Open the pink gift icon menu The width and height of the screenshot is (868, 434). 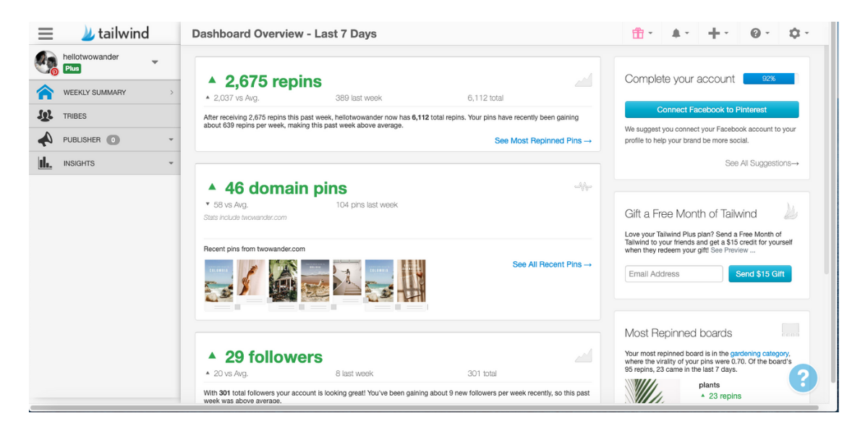point(641,33)
